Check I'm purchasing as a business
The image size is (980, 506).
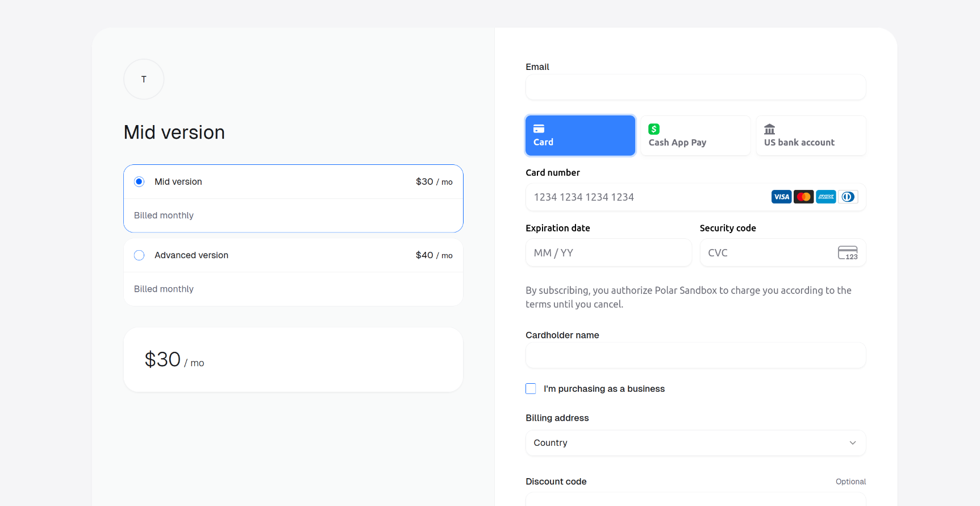(531, 389)
